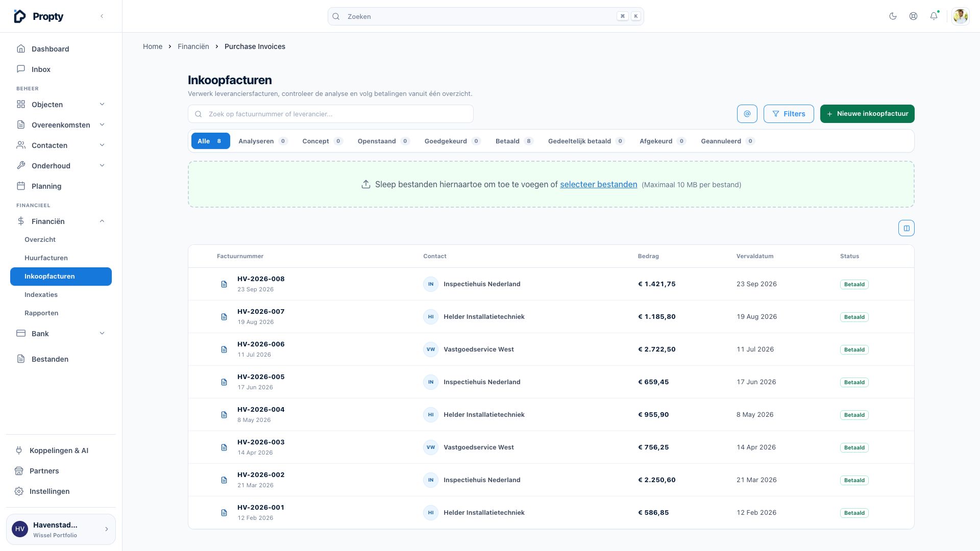Toggle dark mode moon icon
The width and height of the screenshot is (980, 551).
pyautogui.click(x=893, y=16)
